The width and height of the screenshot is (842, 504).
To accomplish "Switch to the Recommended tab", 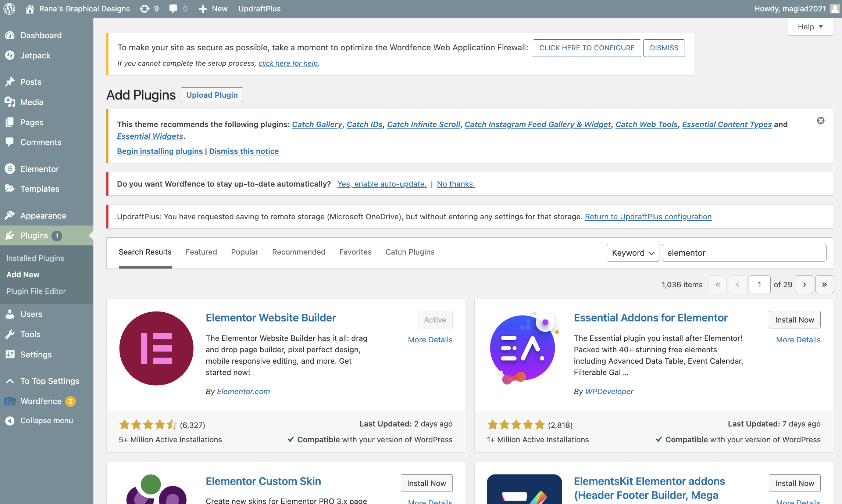I will point(299,252).
